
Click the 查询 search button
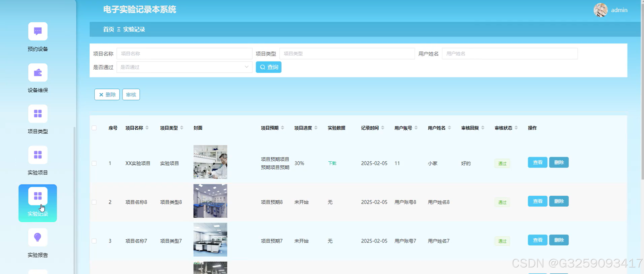(269, 67)
